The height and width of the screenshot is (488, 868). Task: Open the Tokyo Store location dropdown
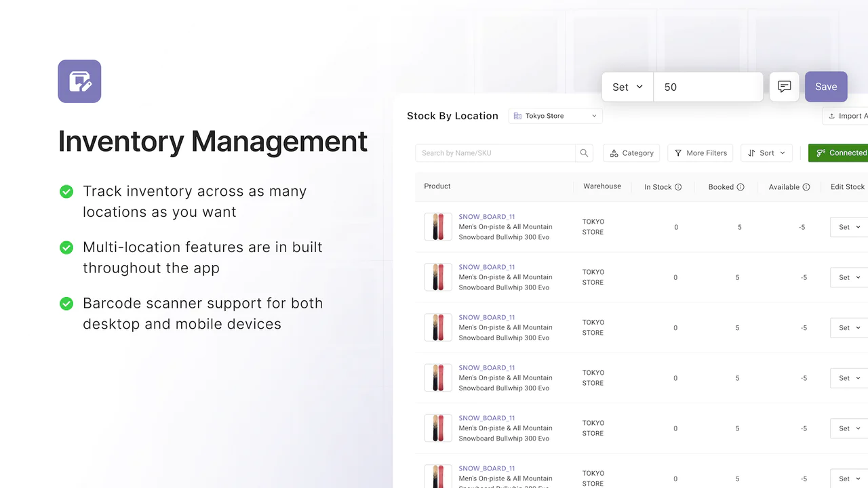[x=555, y=116]
